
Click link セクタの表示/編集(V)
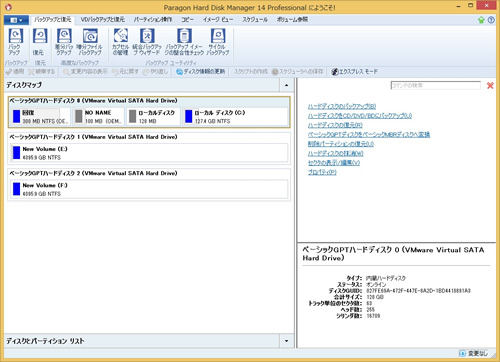[334, 163]
